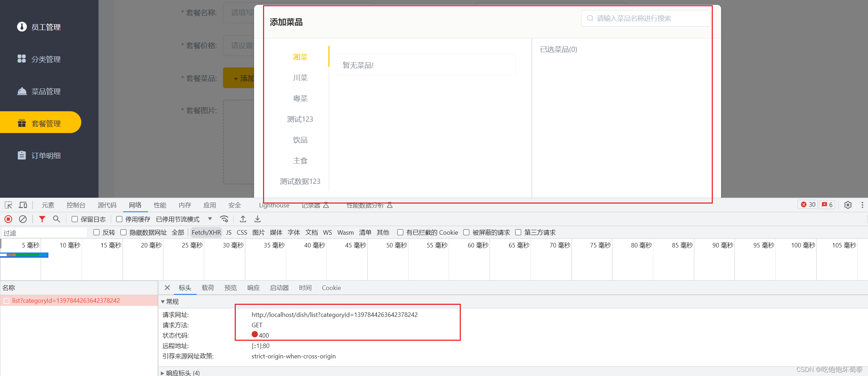
Task: Switch to the 控制台 DevTools tab
Action: 76,205
